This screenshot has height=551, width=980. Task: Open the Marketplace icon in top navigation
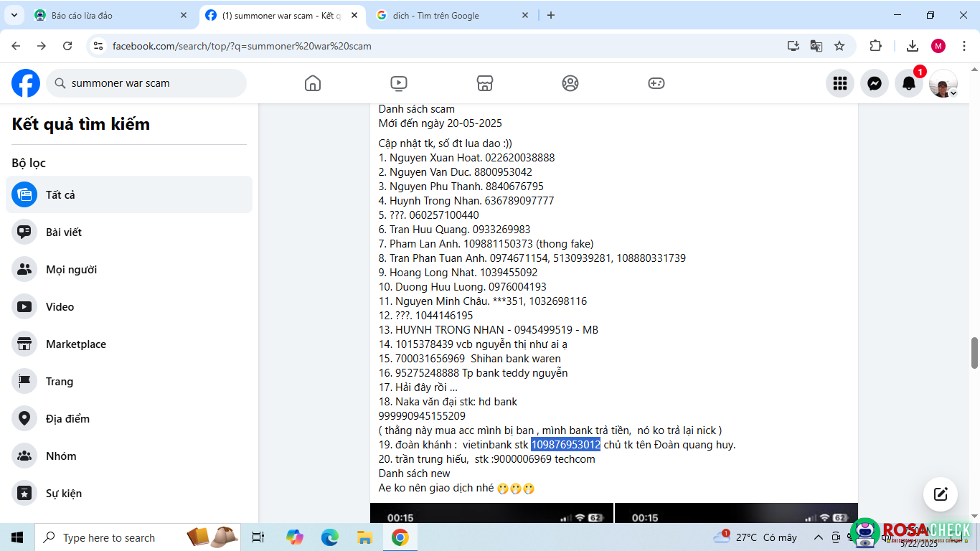485,83
